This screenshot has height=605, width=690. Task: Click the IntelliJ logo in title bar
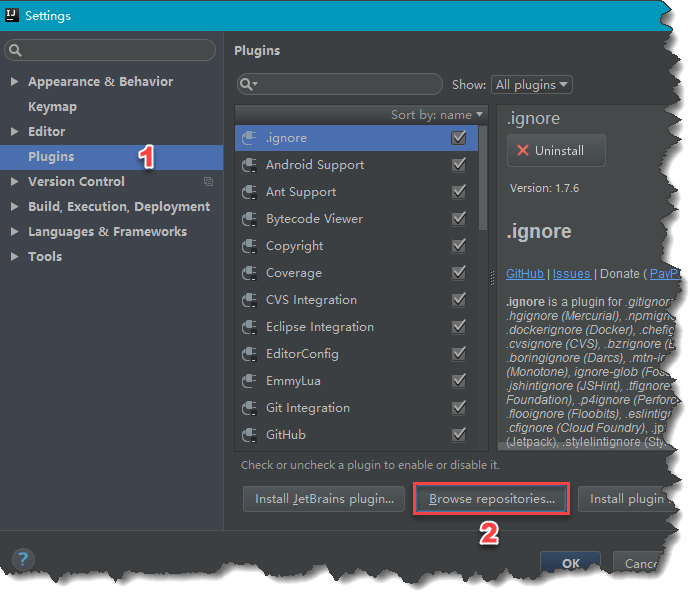11,15
